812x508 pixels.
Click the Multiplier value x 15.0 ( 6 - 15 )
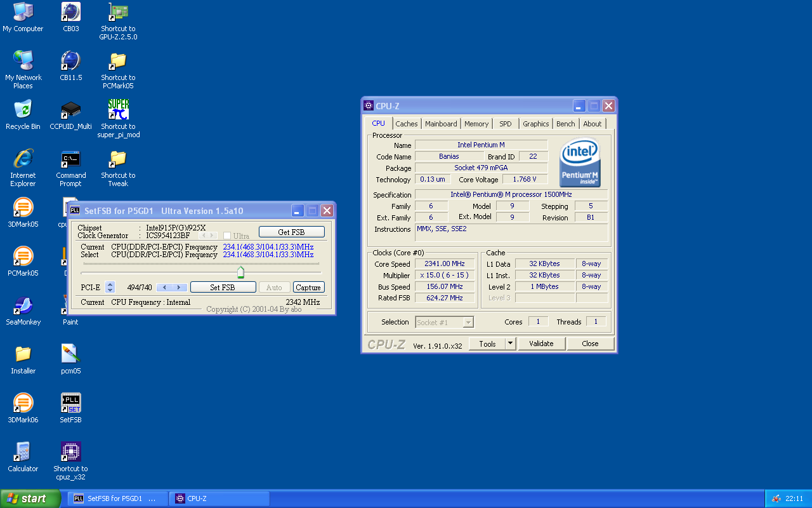[x=445, y=275]
